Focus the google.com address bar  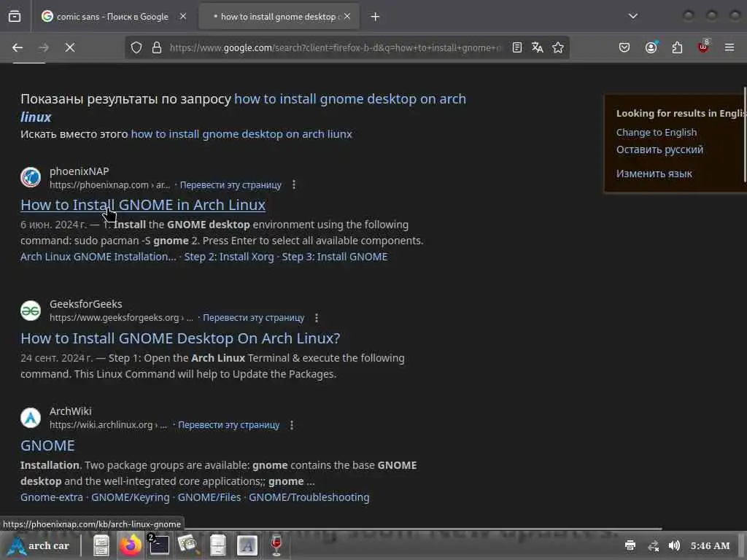click(336, 47)
